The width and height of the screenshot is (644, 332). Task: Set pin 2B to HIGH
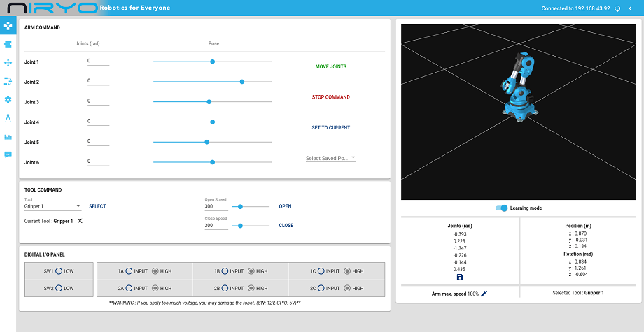(251, 288)
